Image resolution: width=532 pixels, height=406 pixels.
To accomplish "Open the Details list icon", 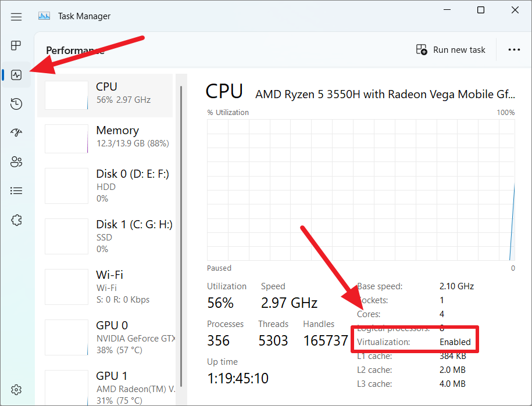I will point(16,191).
